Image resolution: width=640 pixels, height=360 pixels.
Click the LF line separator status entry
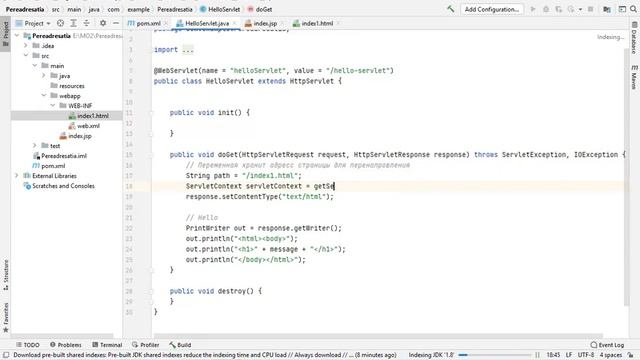[569, 355]
